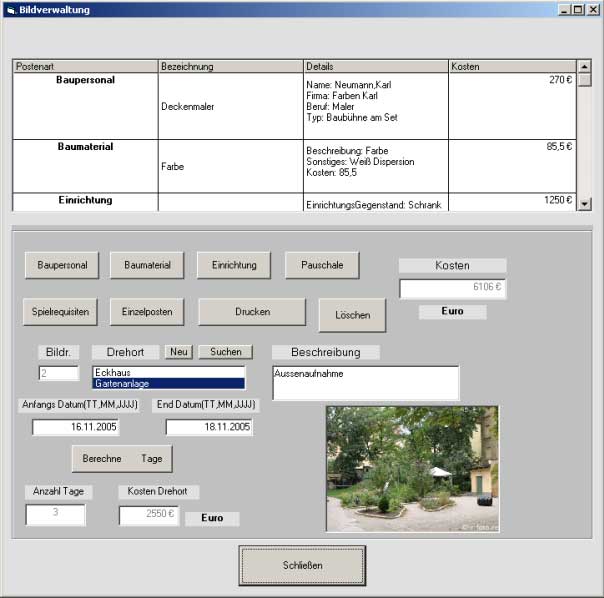Image resolution: width=604 pixels, height=598 pixels.
Task: Open the Einrichtung category button
Action: (x=234, y=265)
